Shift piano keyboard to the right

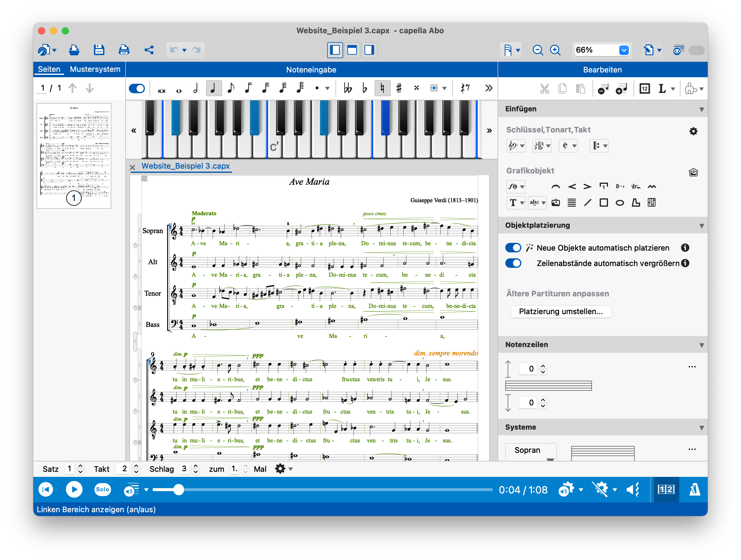489,130
